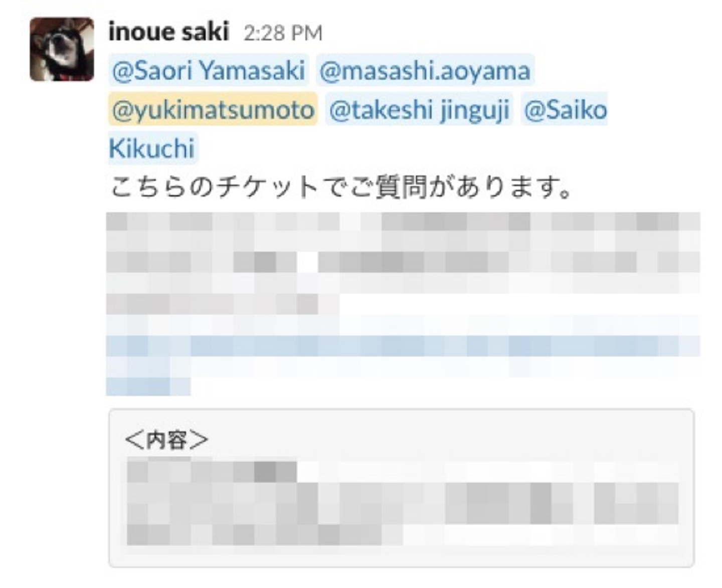
Task: Click the @masashi.aoyama mention
Action: click(x=425, y=70)
